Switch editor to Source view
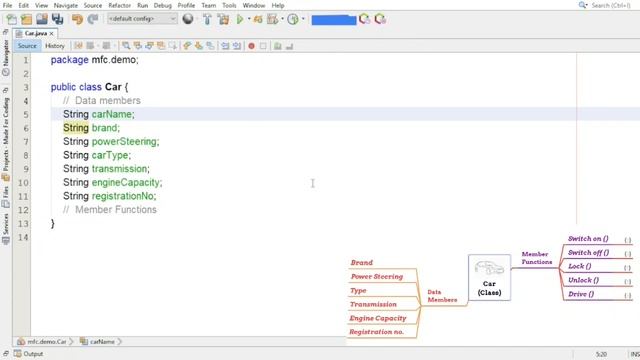The image size is (640, 360). tap(27, 46)
